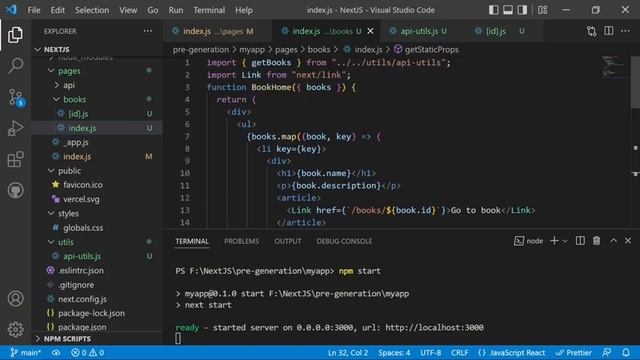The height and width of the screenshot is (360, 640).
Task: Split the editor to the right
Action: click(x=609, y=31)
